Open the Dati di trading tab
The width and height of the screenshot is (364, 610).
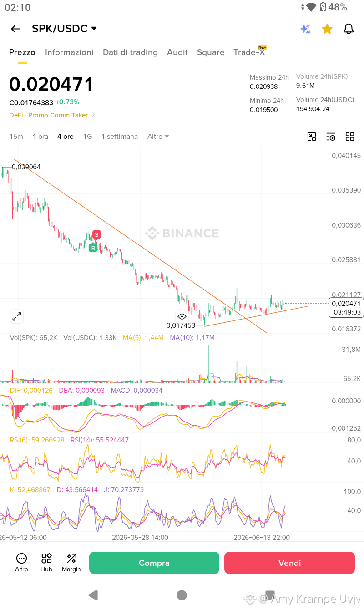130,52
